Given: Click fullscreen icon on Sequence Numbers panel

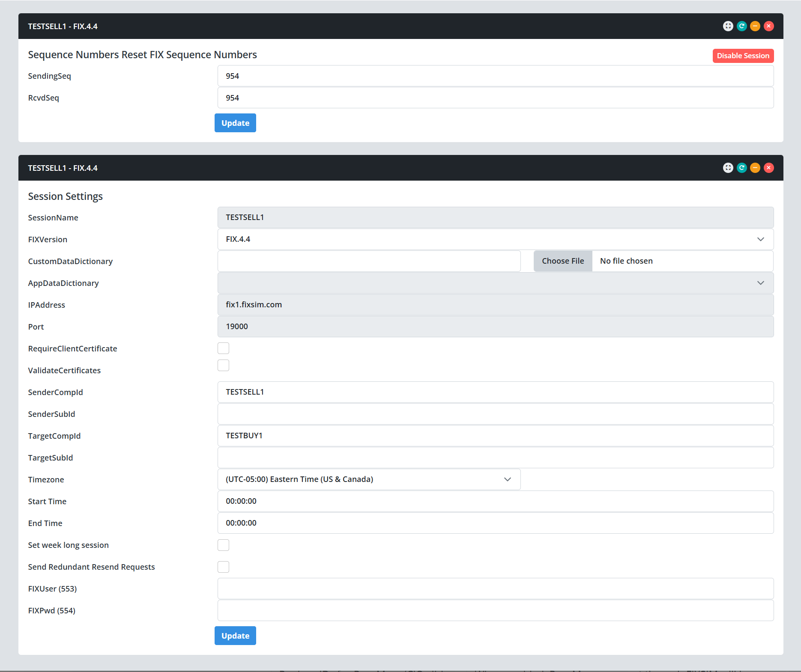Looking at the screenshot, I should coord(728,26).
